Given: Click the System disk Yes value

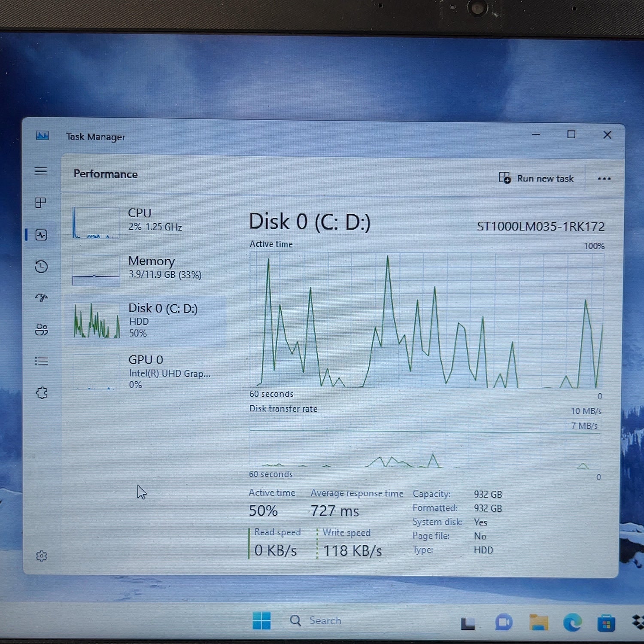Looking at the screenshot, I should pyautogui.click(x=480, y=522).
